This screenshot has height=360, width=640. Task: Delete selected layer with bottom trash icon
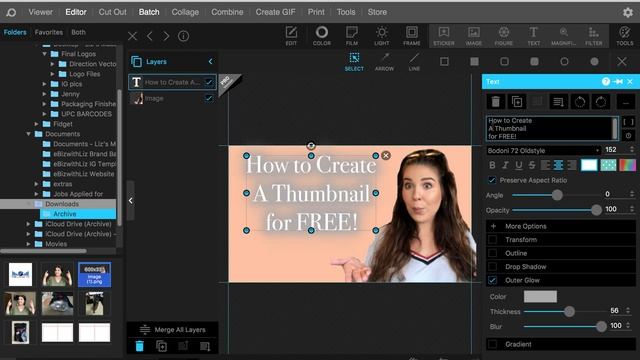tap(139, 346)
